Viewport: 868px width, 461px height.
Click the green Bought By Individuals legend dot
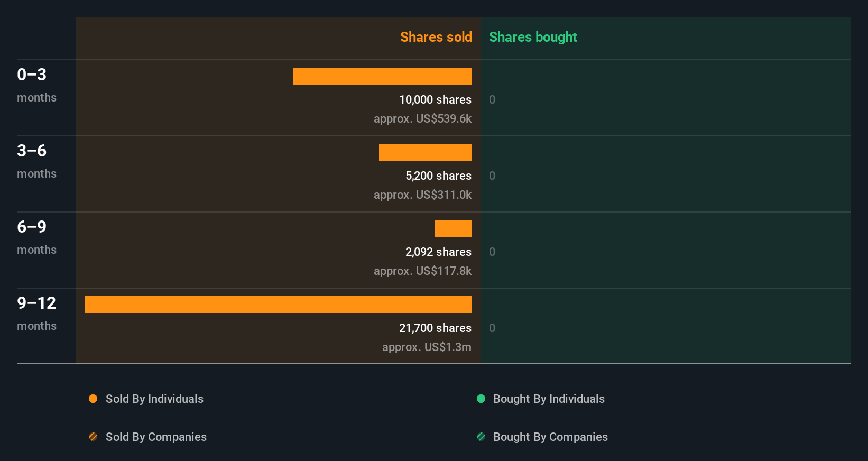click(x=481, y=399)
